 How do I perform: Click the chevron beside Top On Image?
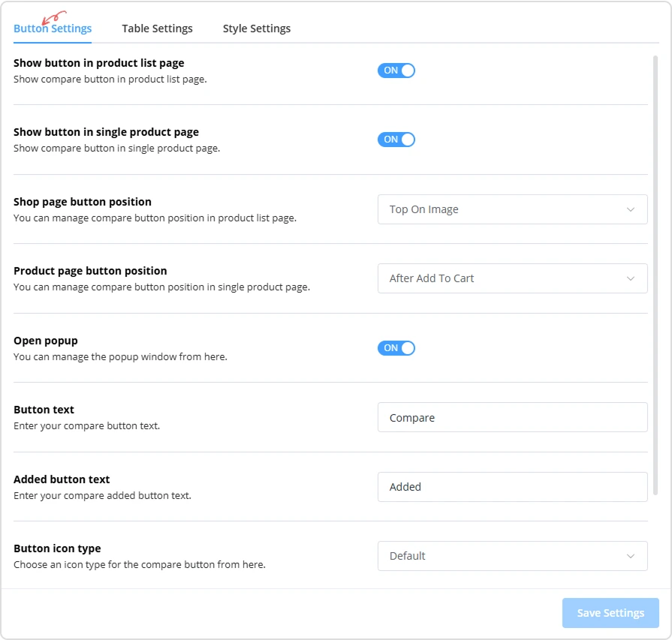(x=631, y=209)
